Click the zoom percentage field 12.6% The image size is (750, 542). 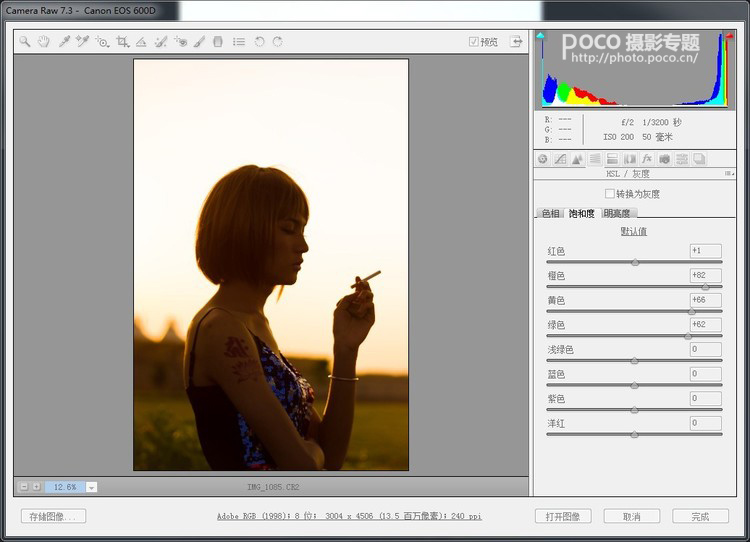pyautogui.click(x=65, y=487)
